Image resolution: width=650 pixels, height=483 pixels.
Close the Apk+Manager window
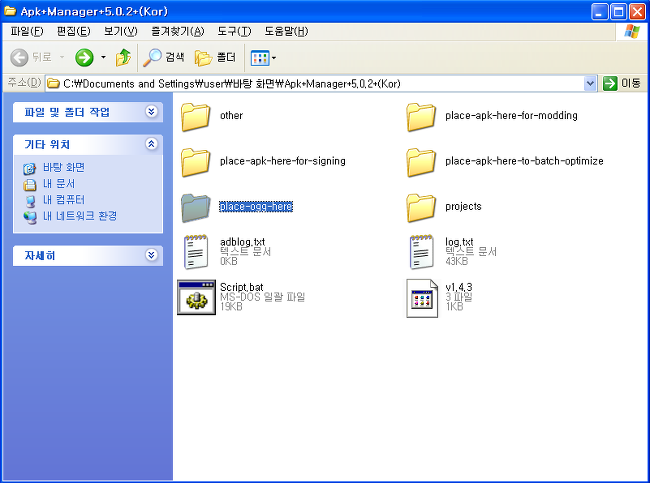[637, 12]
